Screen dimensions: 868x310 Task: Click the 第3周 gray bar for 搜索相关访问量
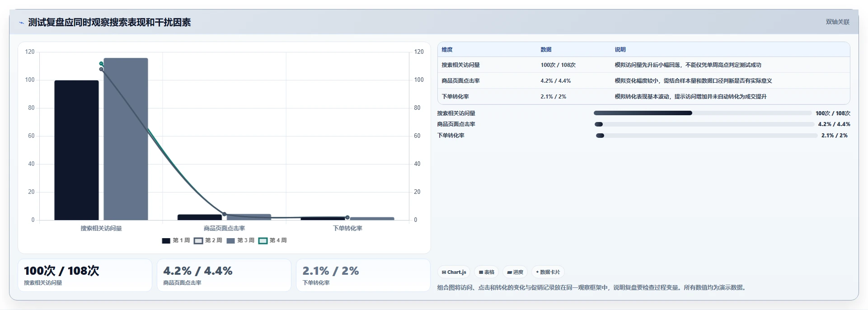tap(126, 139)
